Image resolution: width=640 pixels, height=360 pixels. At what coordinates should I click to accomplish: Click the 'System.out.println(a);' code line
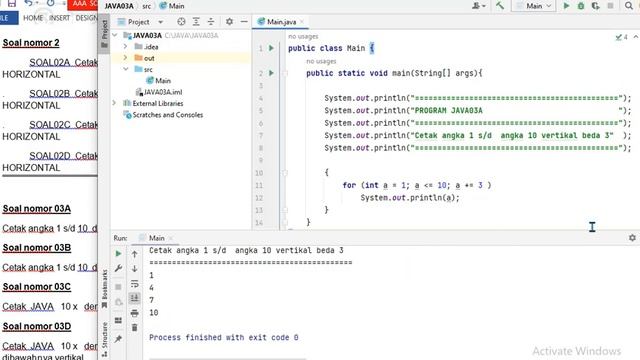pos(410,198)
